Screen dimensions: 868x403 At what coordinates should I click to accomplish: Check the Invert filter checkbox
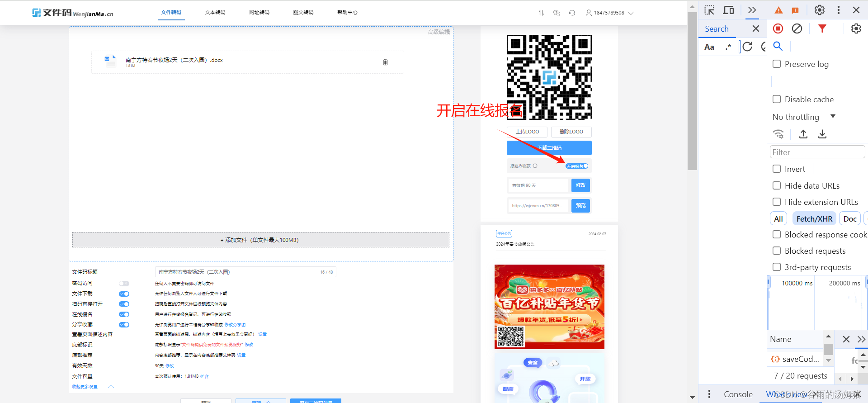point(777,169)
